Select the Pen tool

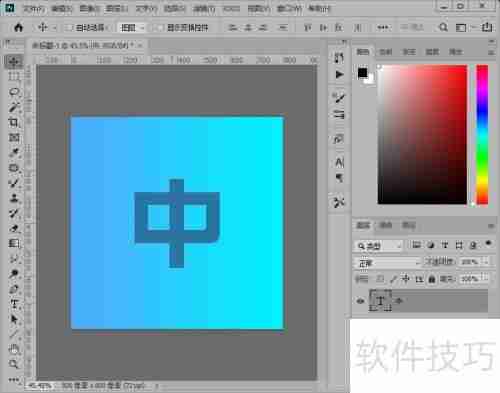click(x=14, y=289)
